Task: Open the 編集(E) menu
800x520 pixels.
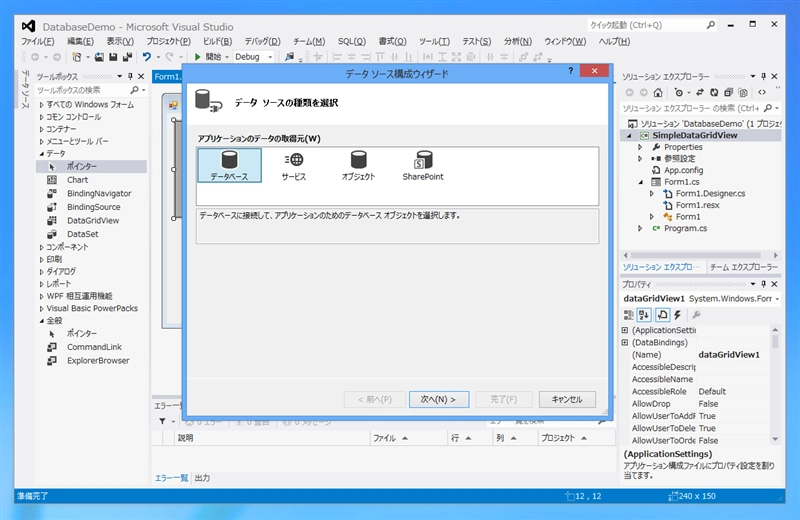Action: [x=81, y=41]
